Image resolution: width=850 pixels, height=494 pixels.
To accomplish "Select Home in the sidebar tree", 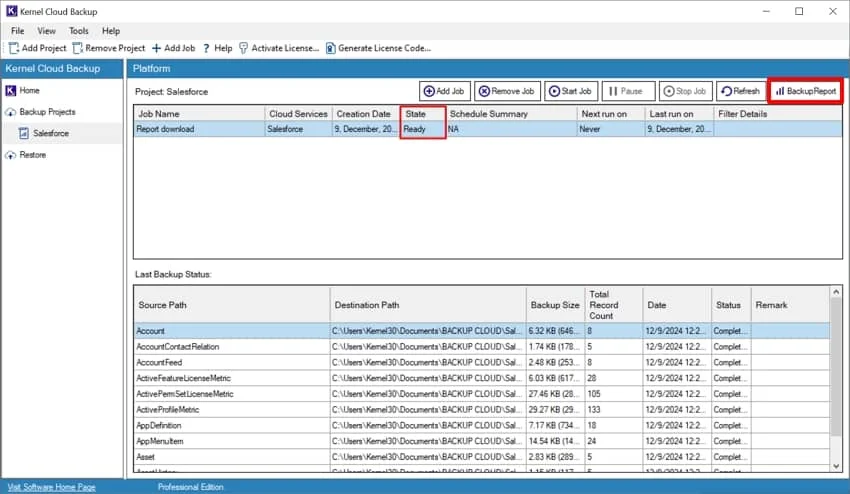I will (x=29, y=91).
